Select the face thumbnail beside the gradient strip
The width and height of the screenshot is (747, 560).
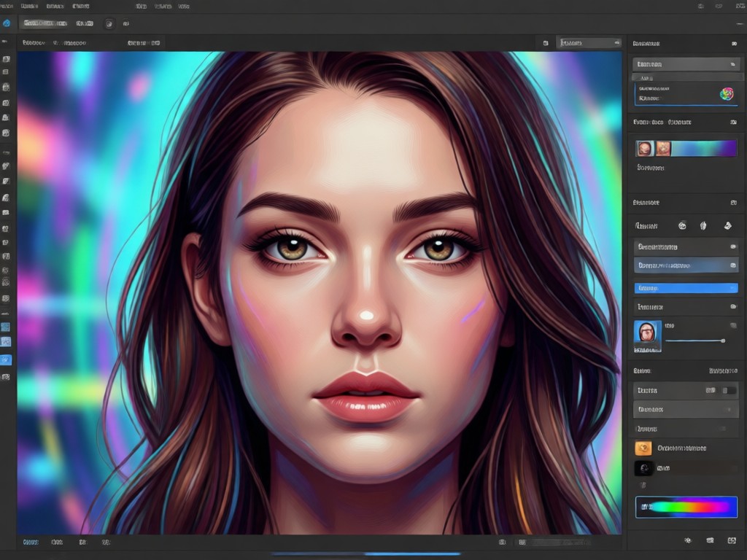pos(645,149)
